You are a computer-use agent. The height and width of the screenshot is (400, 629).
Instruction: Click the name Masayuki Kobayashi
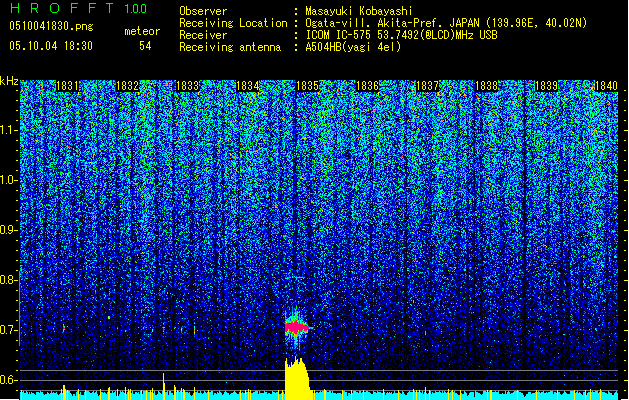point(359,11)
